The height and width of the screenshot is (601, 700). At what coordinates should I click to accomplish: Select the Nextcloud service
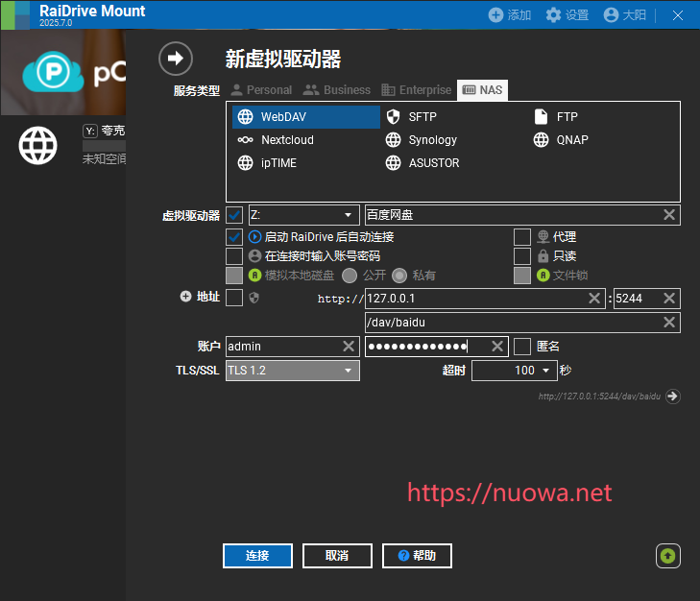coord(276,140)
